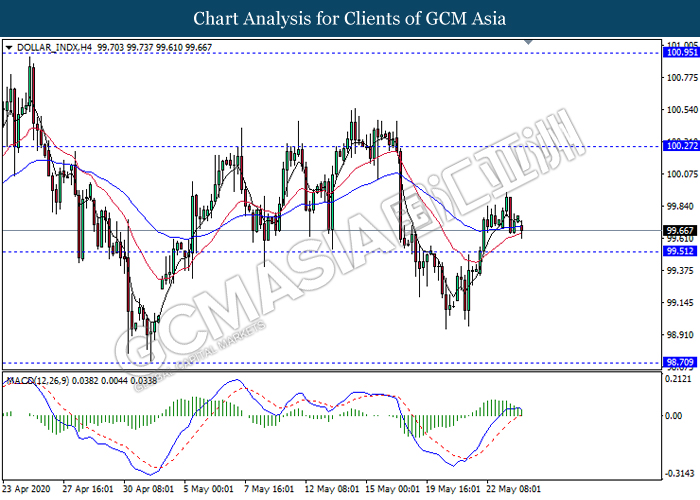Click the 19 May 16:01 time label
700x500 pixels.
(453, 489)
